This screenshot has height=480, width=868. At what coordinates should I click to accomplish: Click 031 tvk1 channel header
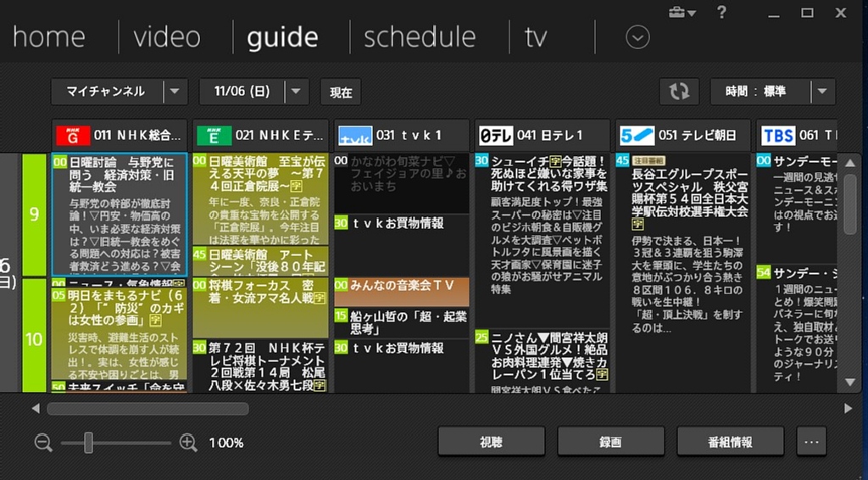[x=401, y=135]
